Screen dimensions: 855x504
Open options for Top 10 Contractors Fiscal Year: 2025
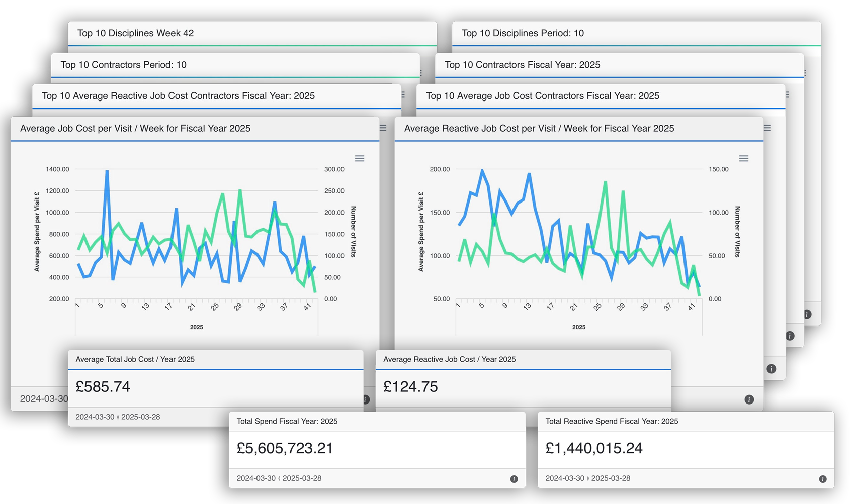[x=805, y=73]
